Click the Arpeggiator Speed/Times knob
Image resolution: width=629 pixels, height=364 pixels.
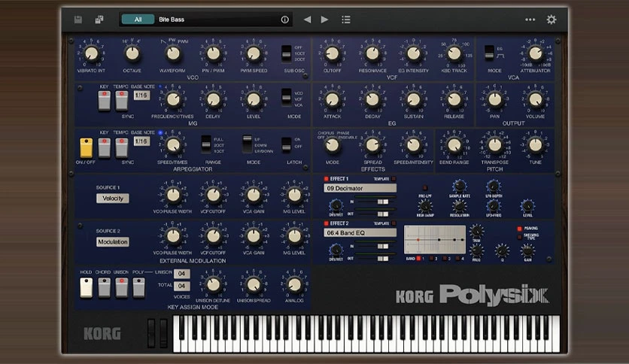173,145
